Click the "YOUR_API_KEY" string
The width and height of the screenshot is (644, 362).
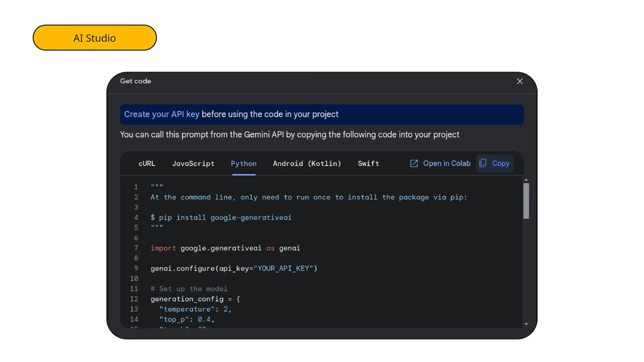(283, 268)
